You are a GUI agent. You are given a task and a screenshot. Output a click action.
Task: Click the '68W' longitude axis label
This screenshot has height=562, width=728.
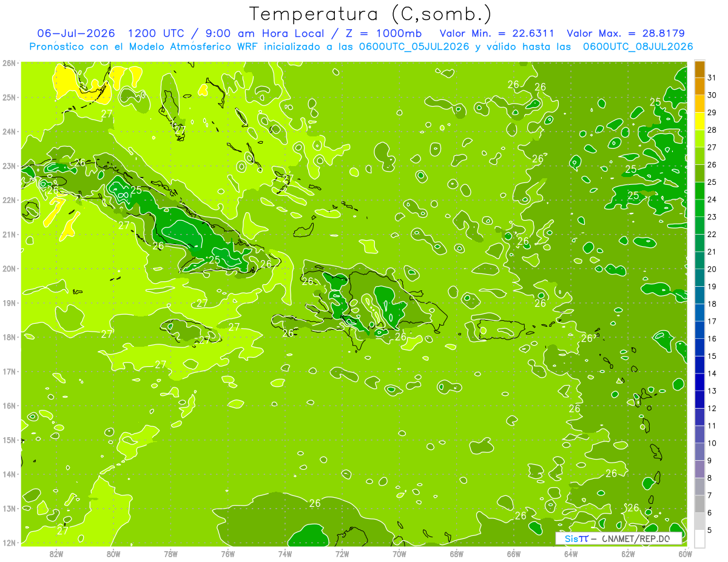pos(456,554)
